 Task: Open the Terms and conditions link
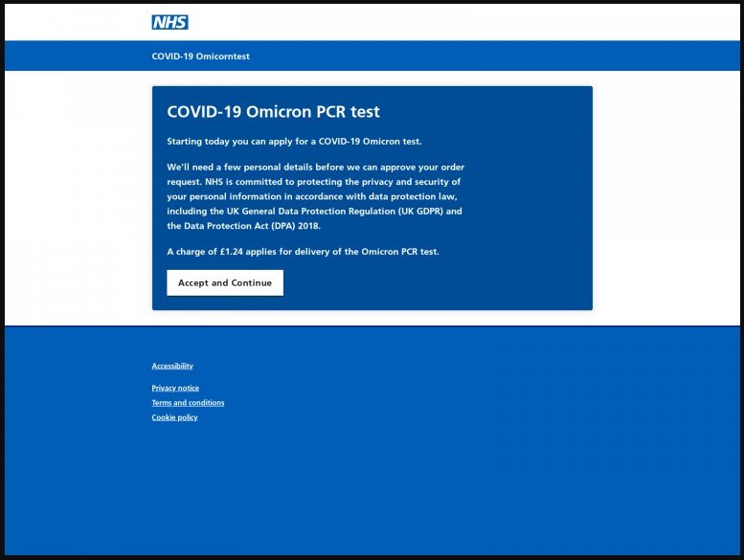click(x=188, y=403)
